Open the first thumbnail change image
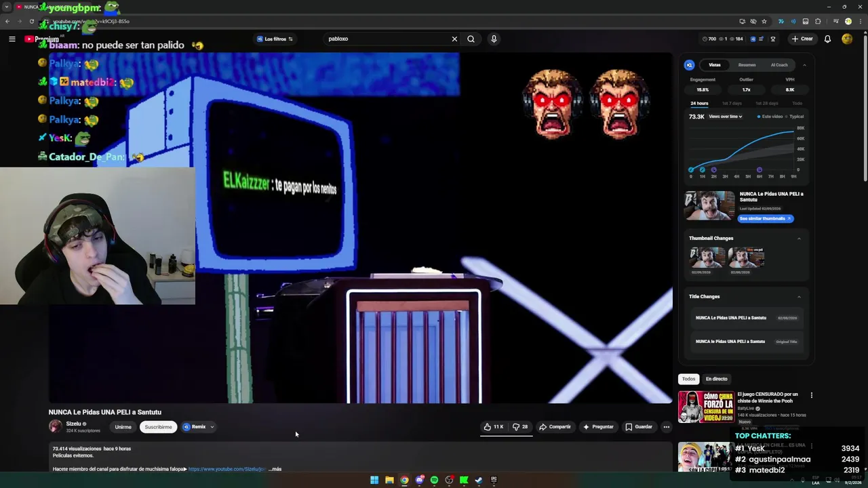 [x=707, y=258]
